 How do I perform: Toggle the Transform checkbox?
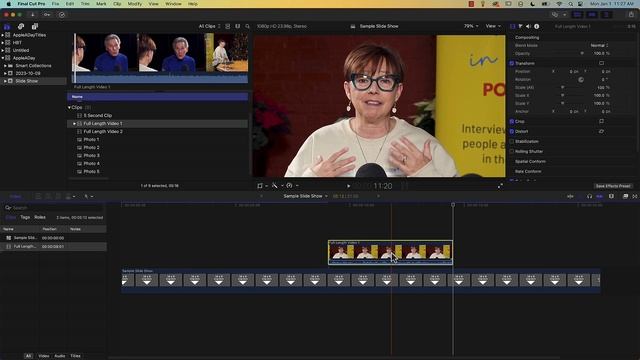coord(512,63)
